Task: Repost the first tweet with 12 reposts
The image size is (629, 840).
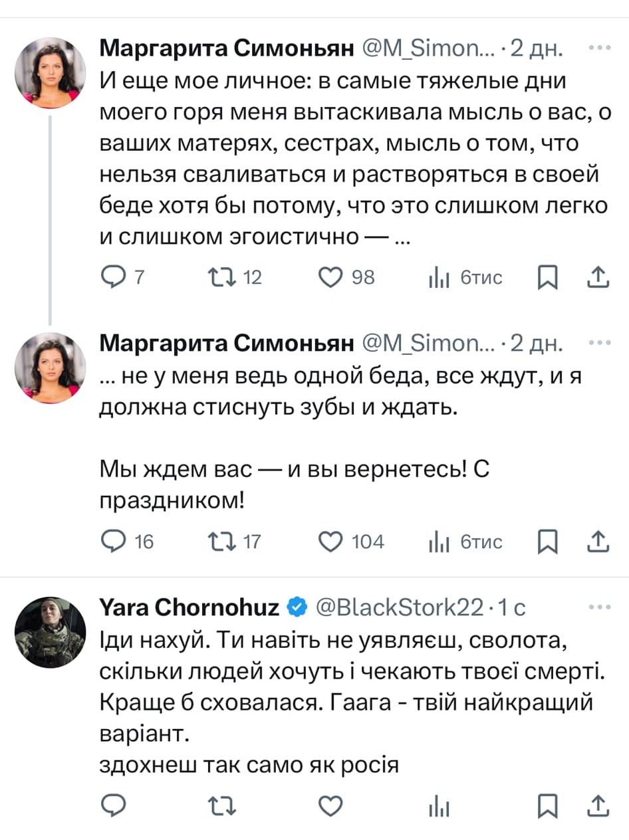Action: click(219, 276)
